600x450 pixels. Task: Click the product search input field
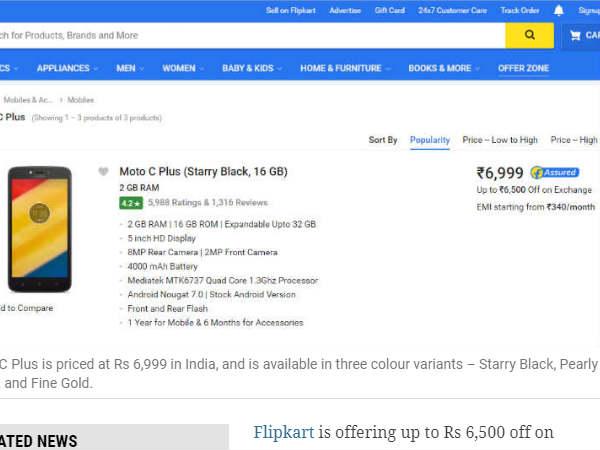(250, 35)
